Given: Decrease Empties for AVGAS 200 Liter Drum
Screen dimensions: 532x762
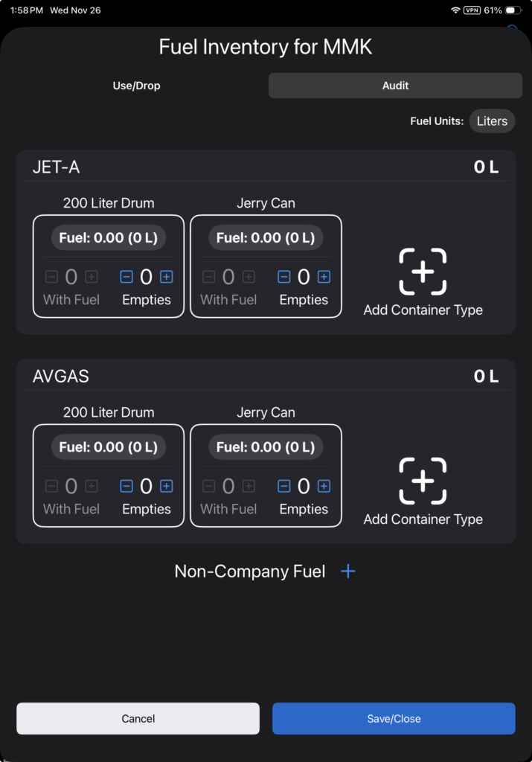Looking at the screenshot, I should click(x=126, y=486).
